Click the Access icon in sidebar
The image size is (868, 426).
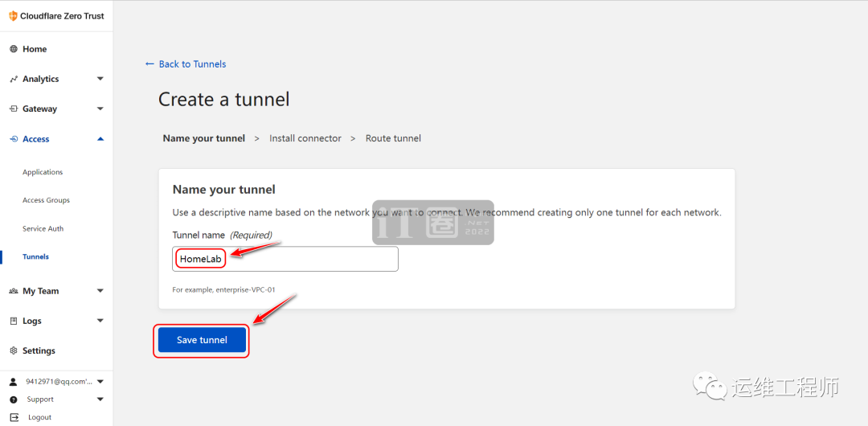point(14,139)
